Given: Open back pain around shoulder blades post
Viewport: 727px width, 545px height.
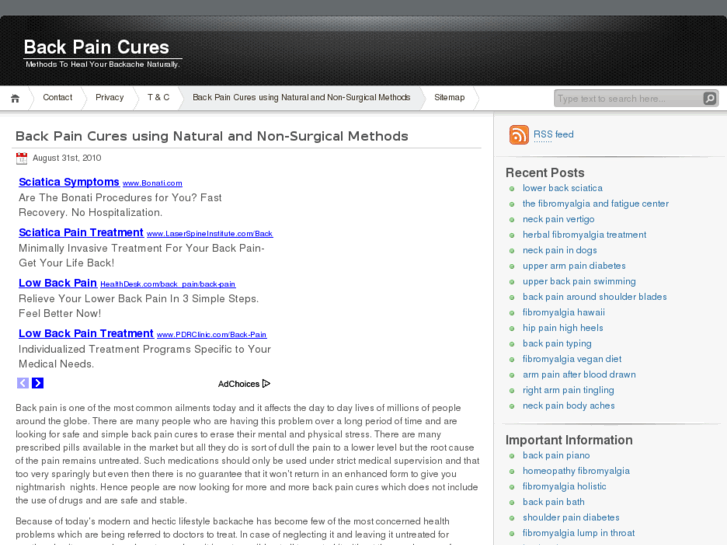Looking at the screenshot, I should pos(595,297).
